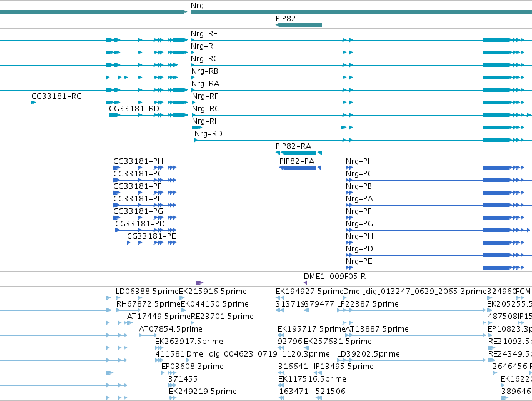532x401 pixels.
Task: Select the LD39202.5prime EST label
Action: (368, 354)
